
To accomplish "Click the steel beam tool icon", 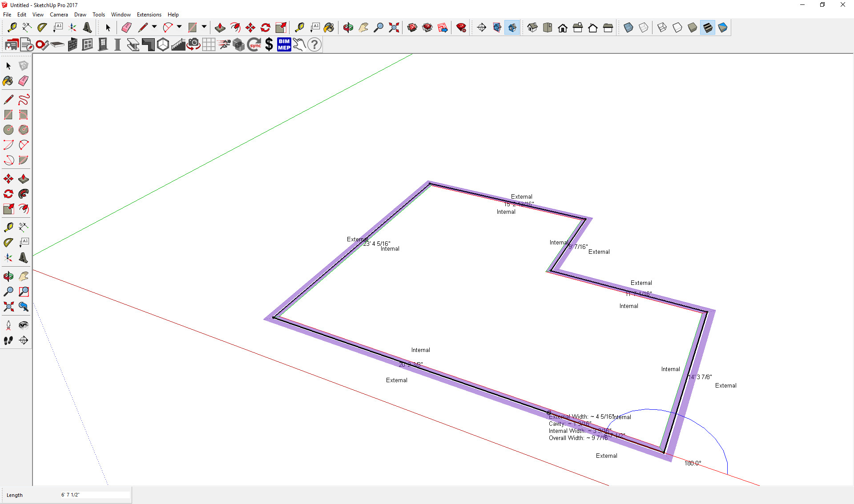I will (133, 44).
